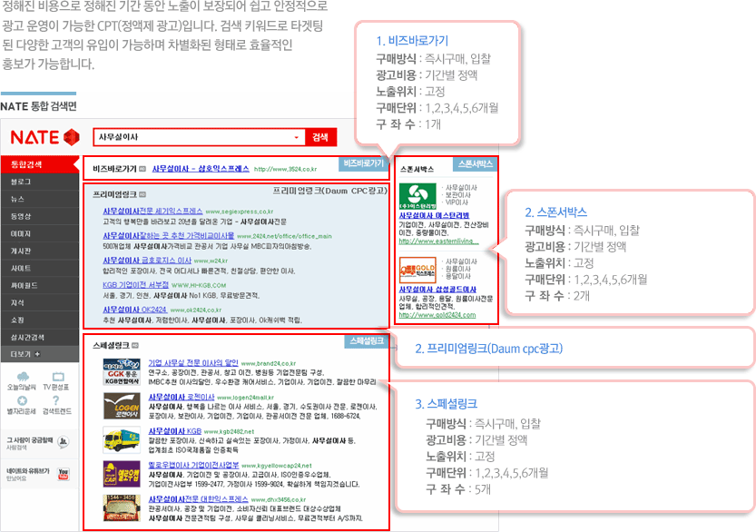Open the www.easternliving URL link

pos(438,241)
